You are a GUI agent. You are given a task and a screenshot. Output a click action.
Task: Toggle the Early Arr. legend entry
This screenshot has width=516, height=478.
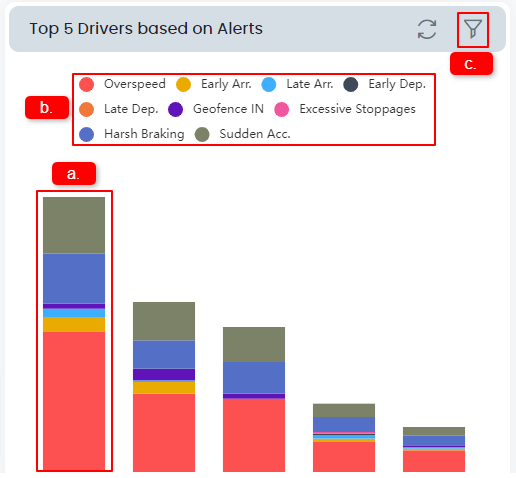(214, 84)
